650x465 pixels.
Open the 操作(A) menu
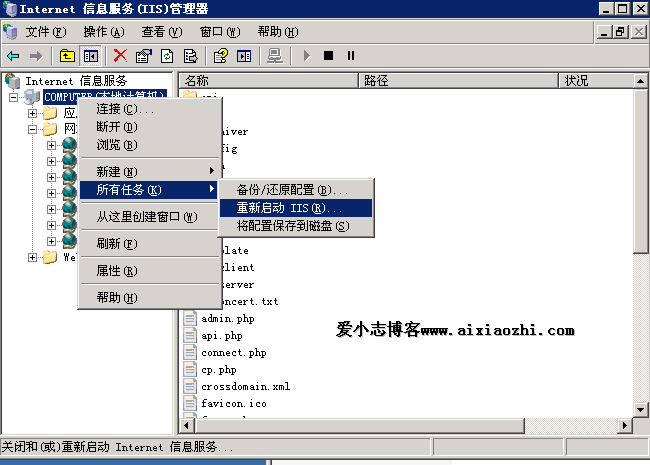click(x=104, y=32)
